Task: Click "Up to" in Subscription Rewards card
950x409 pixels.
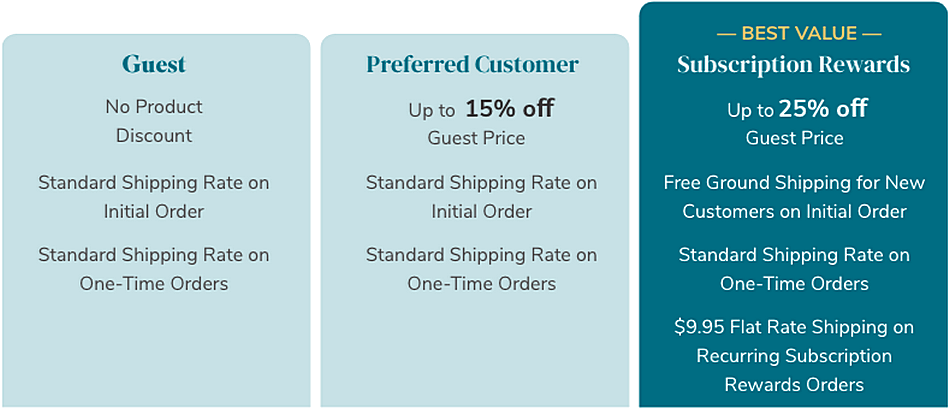Action: click(x=750, y=111)
